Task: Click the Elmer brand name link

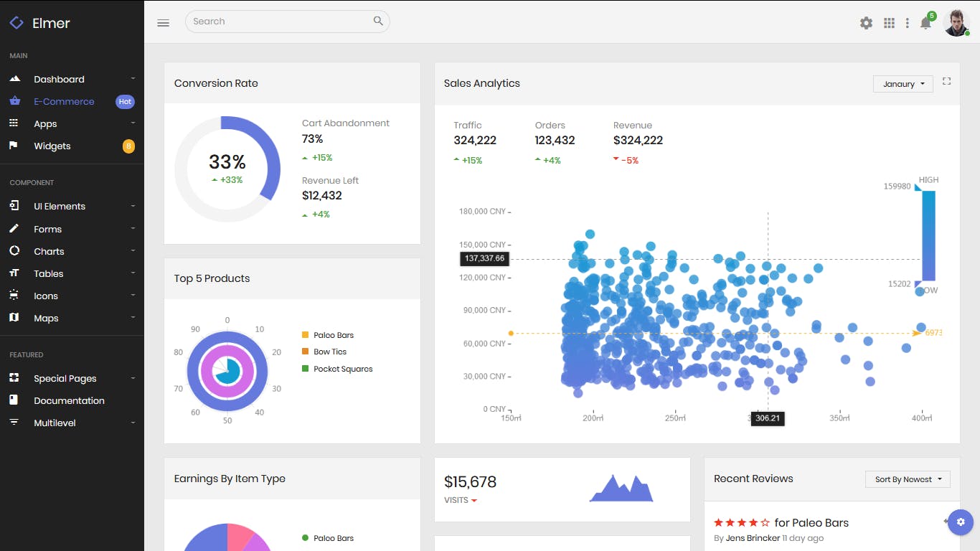Action: (51, 23)
